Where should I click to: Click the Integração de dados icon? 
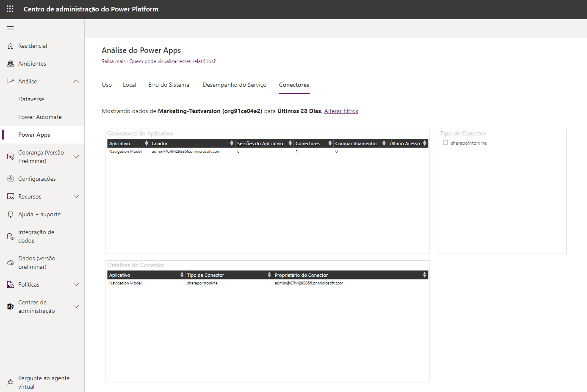11,236
